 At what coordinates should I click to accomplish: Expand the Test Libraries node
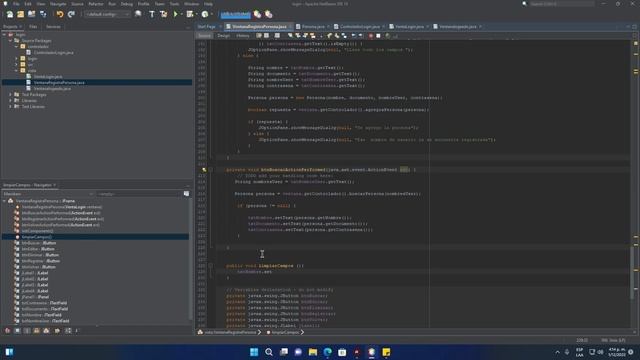(11, 107)
